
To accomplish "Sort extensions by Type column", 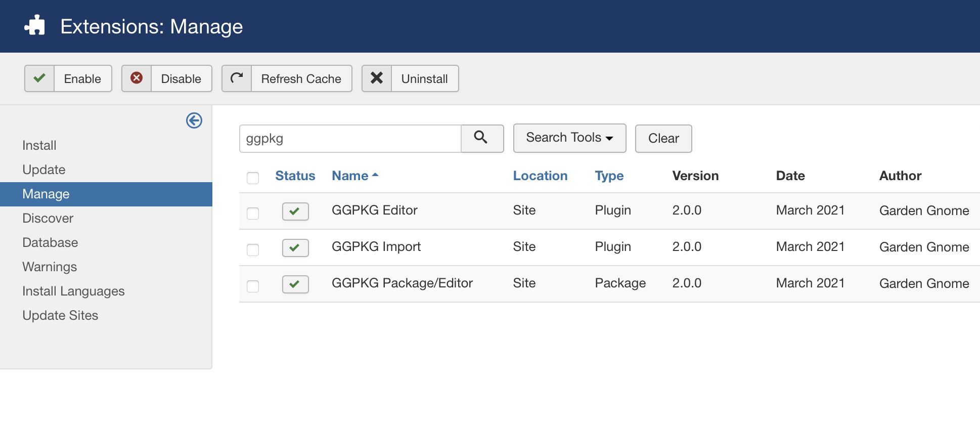I will pos(609,176).
